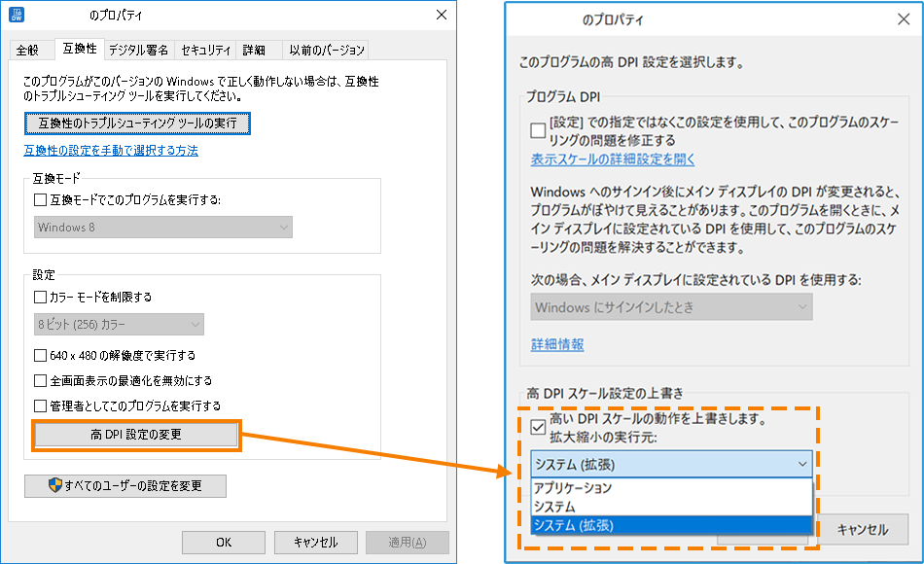
Task: Click キャンセル in the compatibility properties dialog
Action: 316,543
